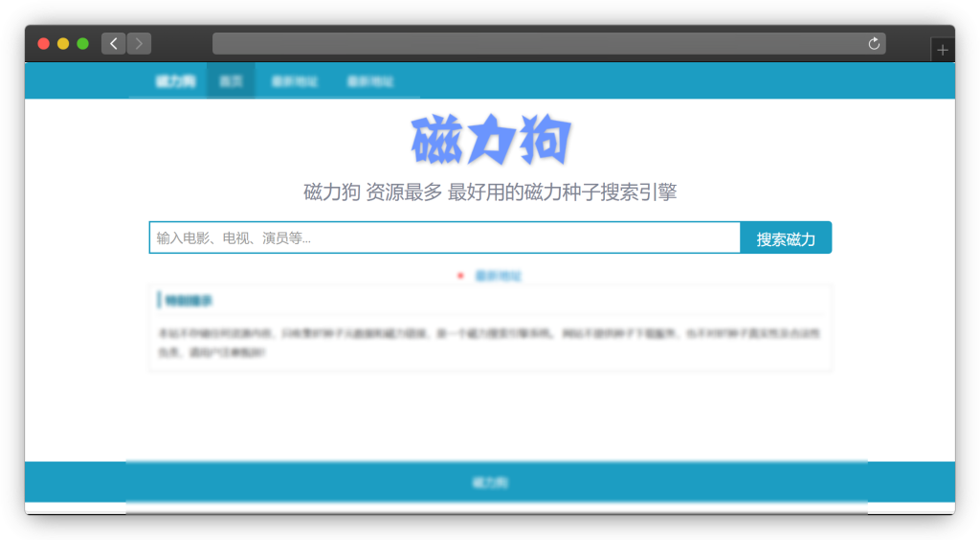Viewport: 980px width, 540px height.
Task: Click the large 磁力狗 logo
Action: [491, 140]
